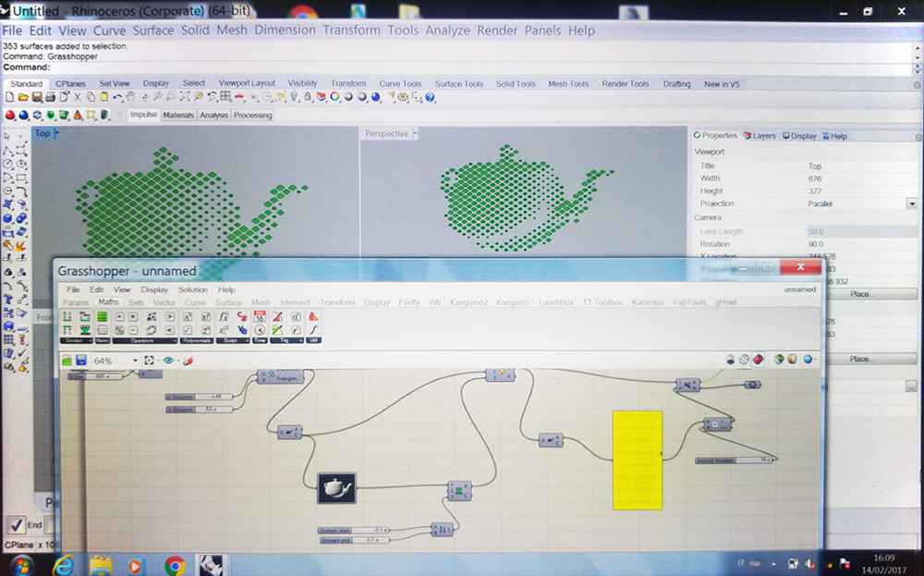Screen dimensions: 924x576
Task: Click the light bulb hide/show icon
Action: [x=294, y=97]
